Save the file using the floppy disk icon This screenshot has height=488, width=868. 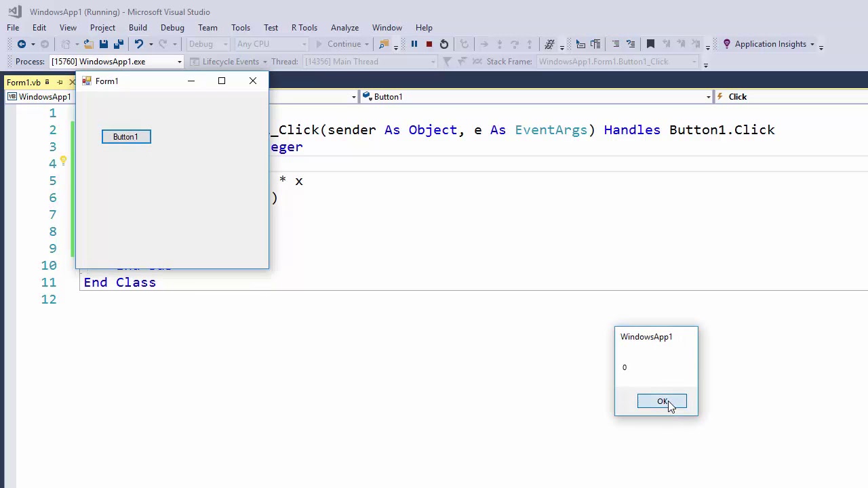103,44
